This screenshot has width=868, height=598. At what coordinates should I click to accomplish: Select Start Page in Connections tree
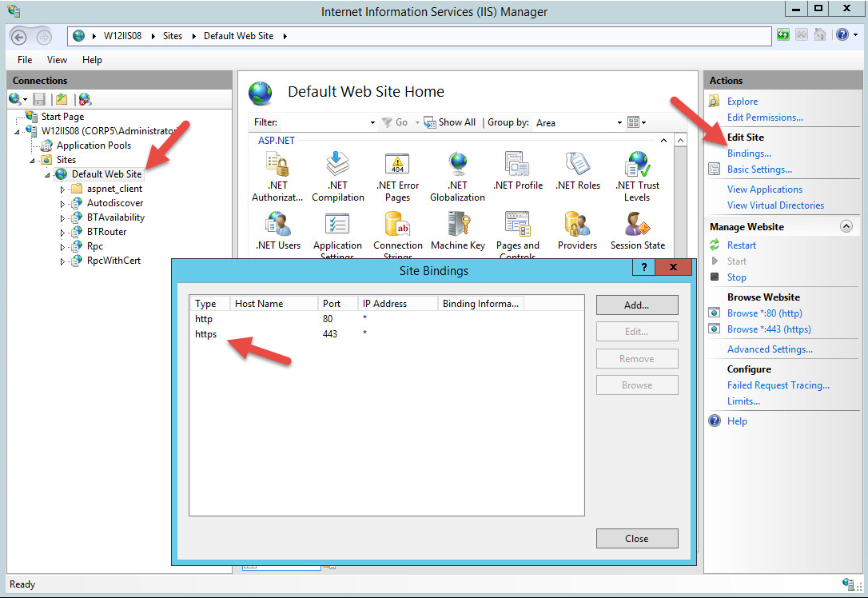tap(62, 117)
